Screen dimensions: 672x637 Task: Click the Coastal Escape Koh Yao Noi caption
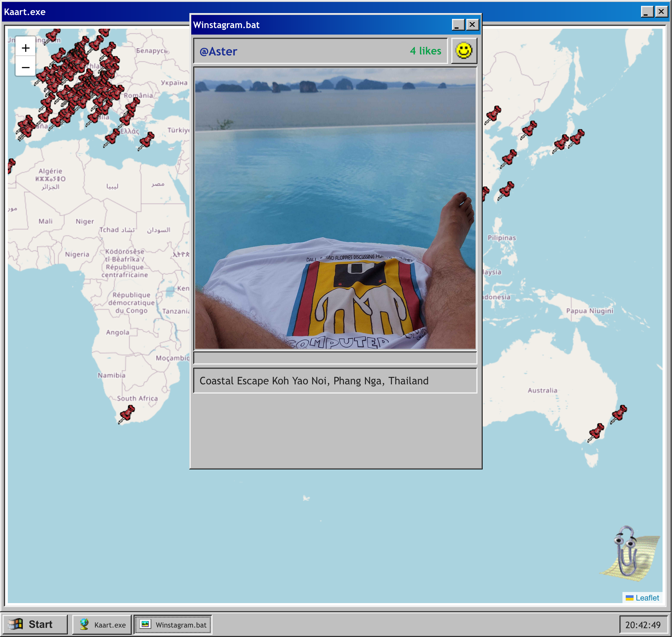tap(314, 381)
